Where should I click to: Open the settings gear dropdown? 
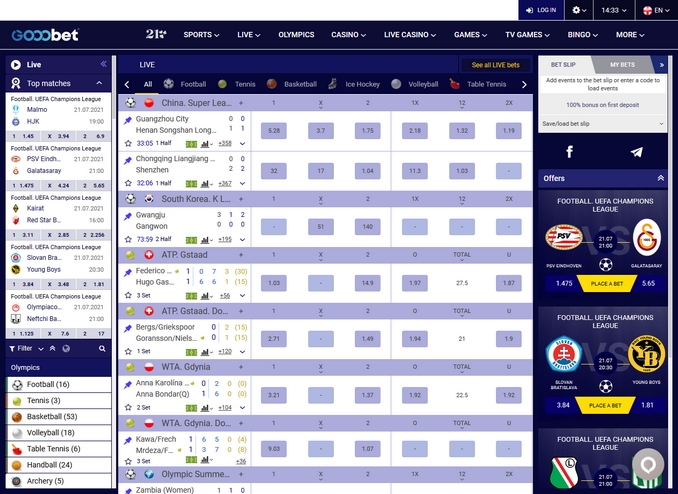[x=579, y=10]
